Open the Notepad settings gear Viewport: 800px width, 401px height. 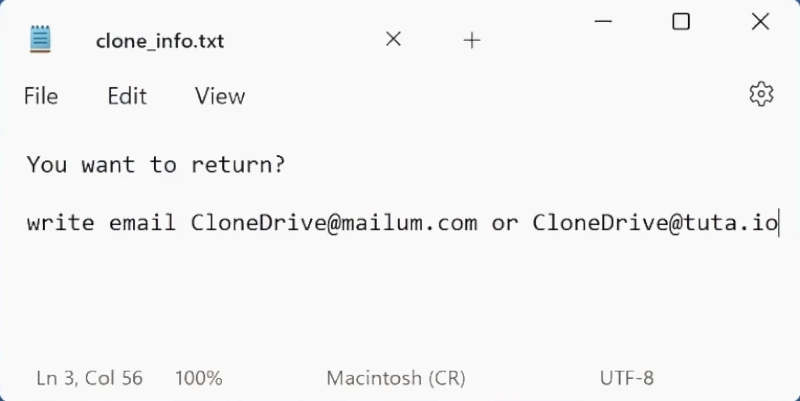(761, 94)
